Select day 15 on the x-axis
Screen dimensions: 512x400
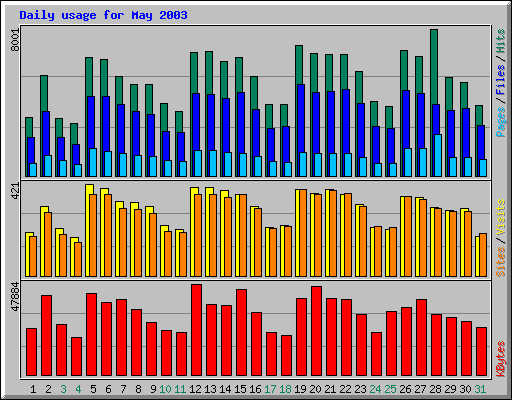coord(240,389)
